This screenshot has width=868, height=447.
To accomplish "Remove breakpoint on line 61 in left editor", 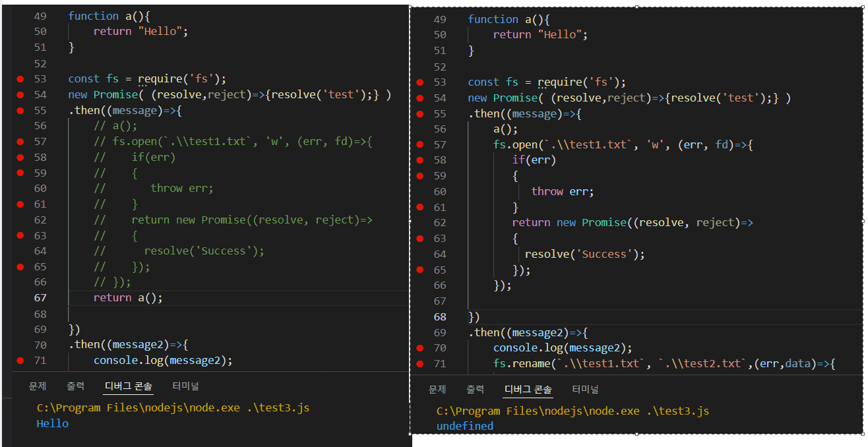I will (x=20, y=204).
